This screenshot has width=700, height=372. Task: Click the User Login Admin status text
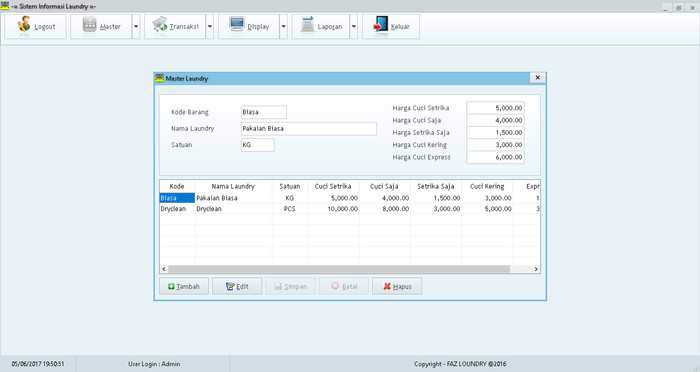click(x=154, y=364)
